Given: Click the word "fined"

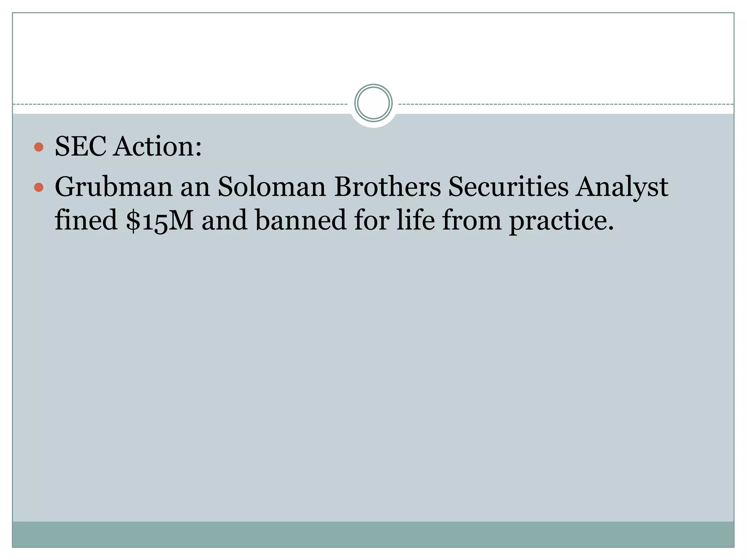Looking at the screenshot, I should [86, 220].
